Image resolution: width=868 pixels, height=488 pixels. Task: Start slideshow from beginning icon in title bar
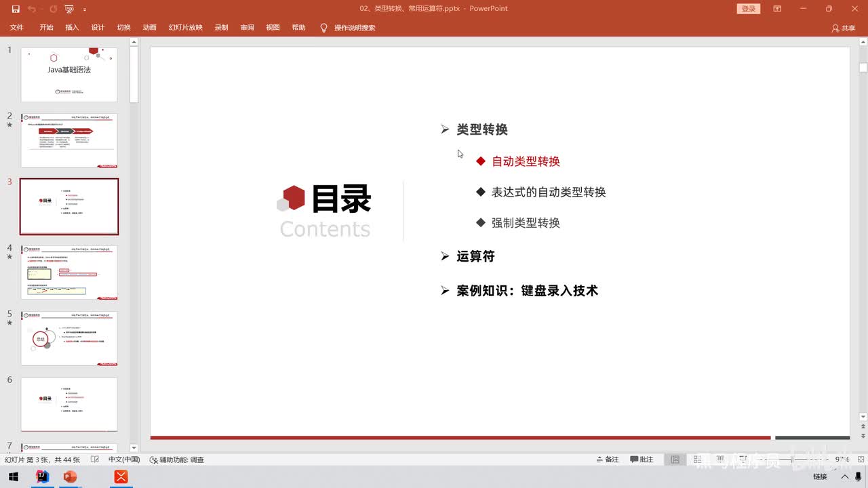(69, 9)
